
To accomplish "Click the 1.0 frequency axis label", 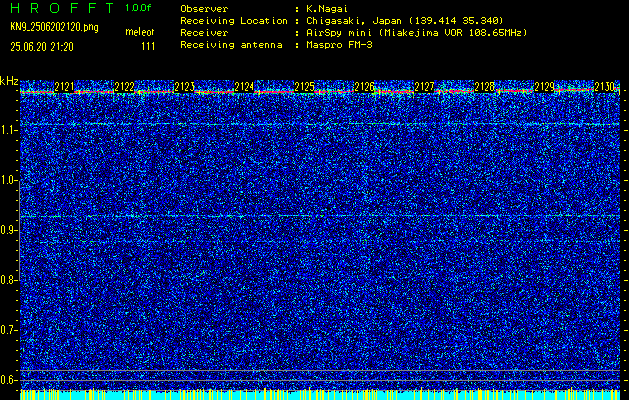I will pyautogui.click(x=7, y=180).
